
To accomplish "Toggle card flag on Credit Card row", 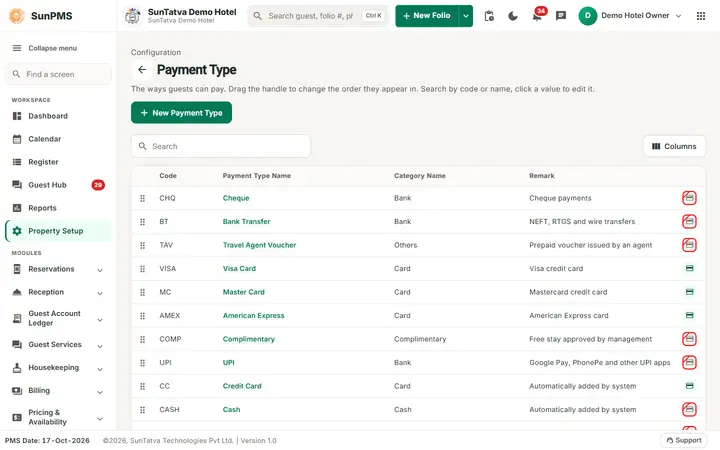I will (689, 386).
